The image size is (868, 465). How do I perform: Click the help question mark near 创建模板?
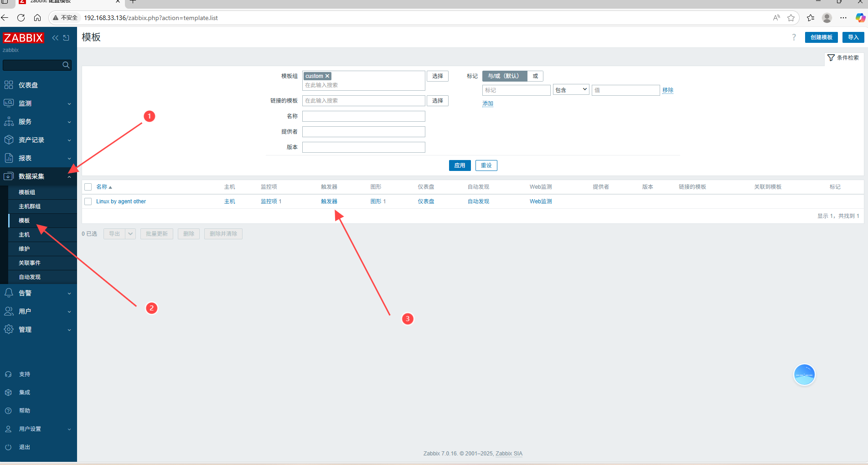[794, 37]
